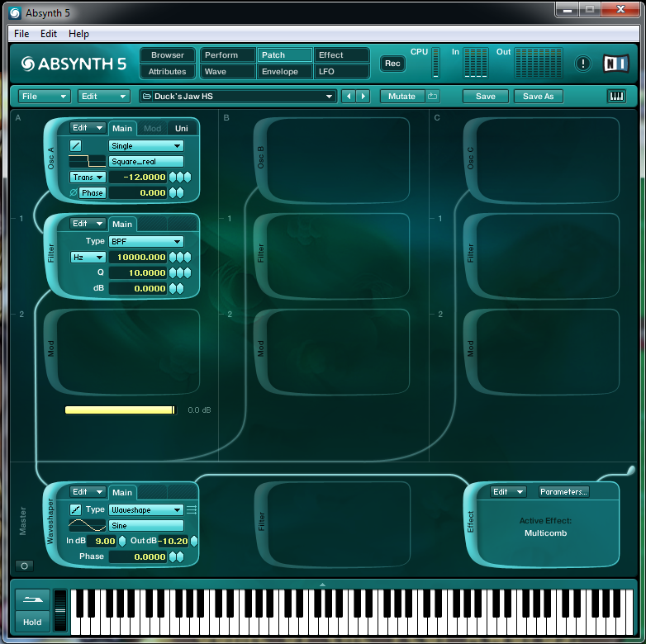Open the filter Type BPF dropdown
The width and height of the screenshot is (646, 644).
pyautogui.click(x=146, y=241)
